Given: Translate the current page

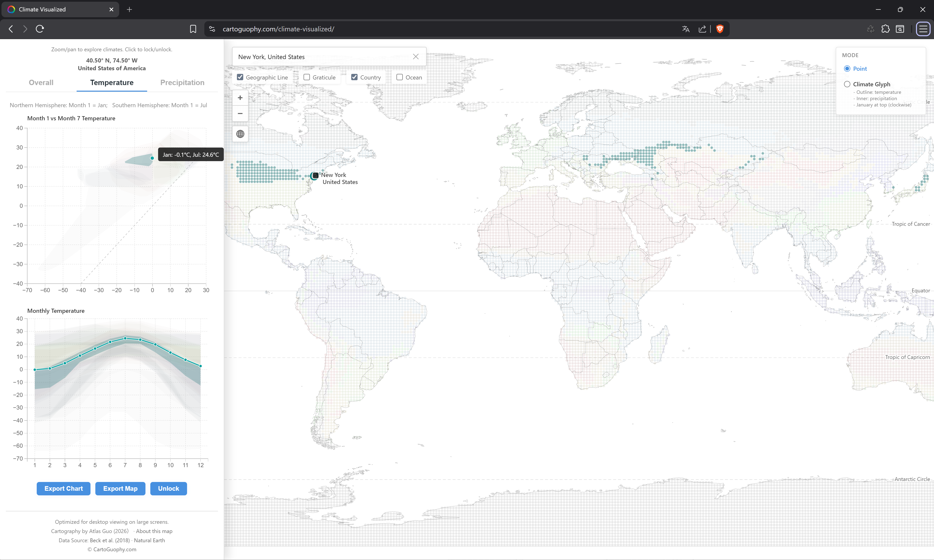Looking at the screenshot, I should 686,29.
